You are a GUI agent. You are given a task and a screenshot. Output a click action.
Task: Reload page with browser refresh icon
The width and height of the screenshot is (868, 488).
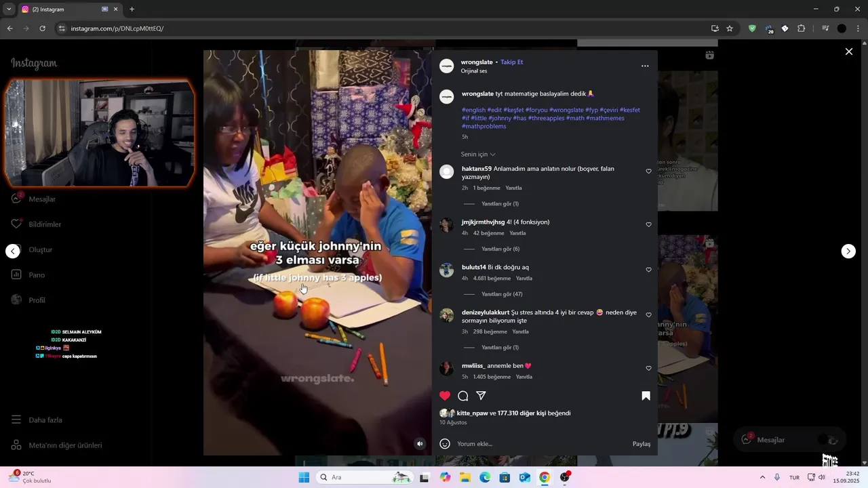tap(42, 28)
